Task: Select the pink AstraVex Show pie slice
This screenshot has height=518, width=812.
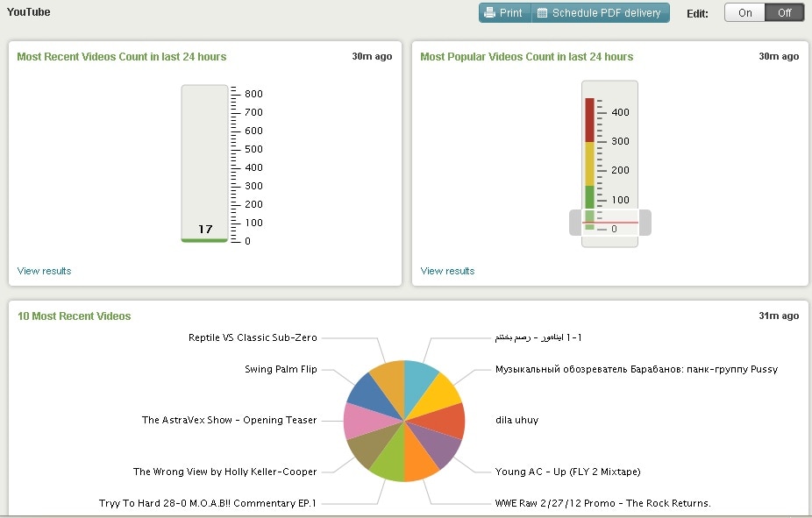Action: pyautogui.click(x=360, y=421)
